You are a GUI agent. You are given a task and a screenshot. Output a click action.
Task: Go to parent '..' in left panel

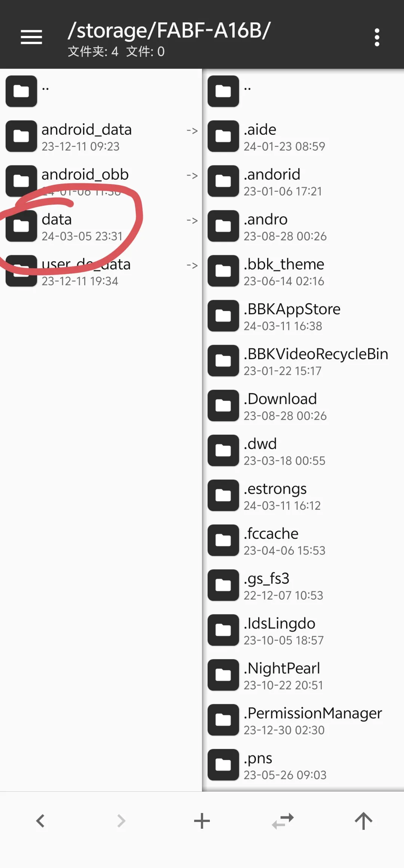coord(101,91)
